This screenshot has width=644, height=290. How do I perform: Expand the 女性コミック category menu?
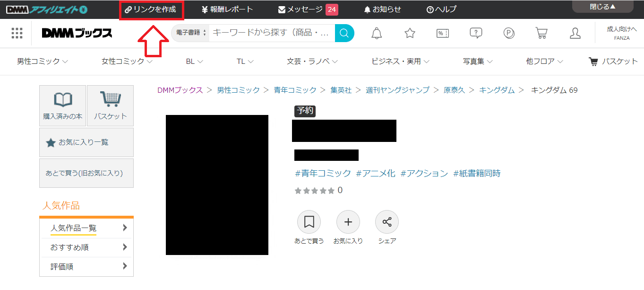coord(127,61)
